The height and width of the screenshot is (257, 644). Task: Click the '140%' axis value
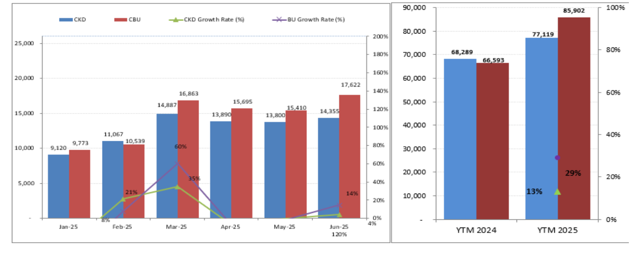click(x=381, y=91)
